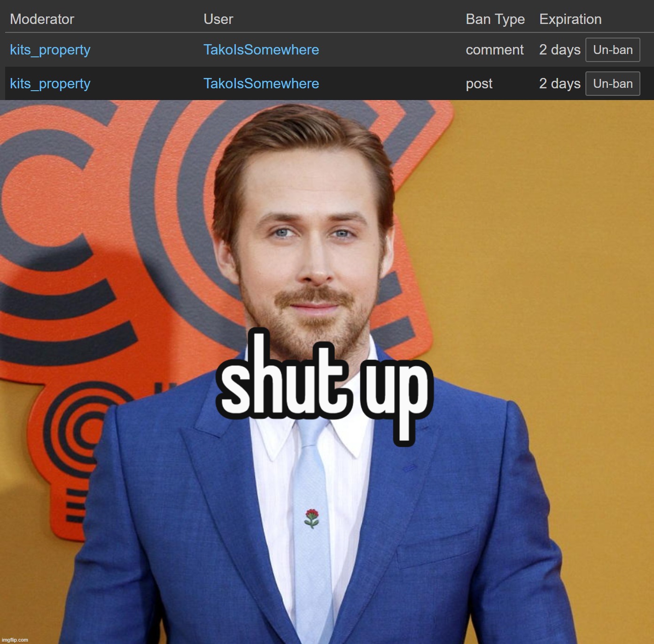Select the 'post' ban type cell
This screenshot has width=654, height=644.
tap(479, 84)
